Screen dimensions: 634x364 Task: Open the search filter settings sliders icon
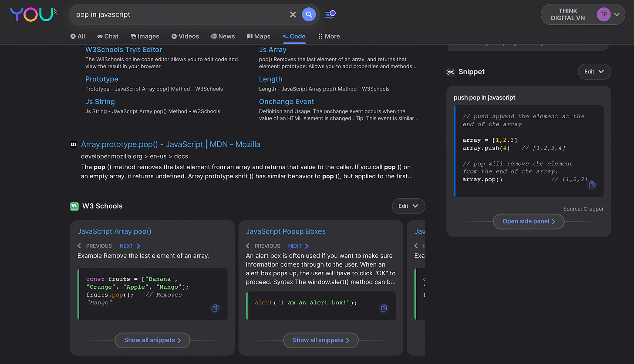click(x=330, y=14)
